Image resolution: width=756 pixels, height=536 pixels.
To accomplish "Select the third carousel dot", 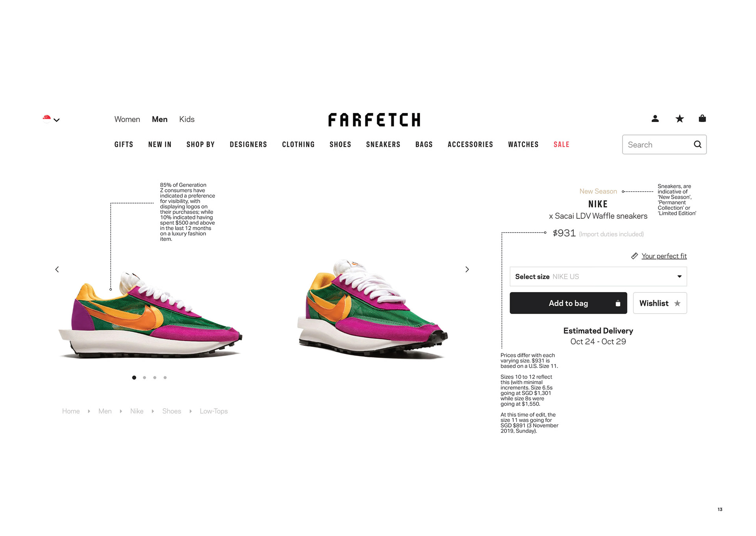I will 155,377.
